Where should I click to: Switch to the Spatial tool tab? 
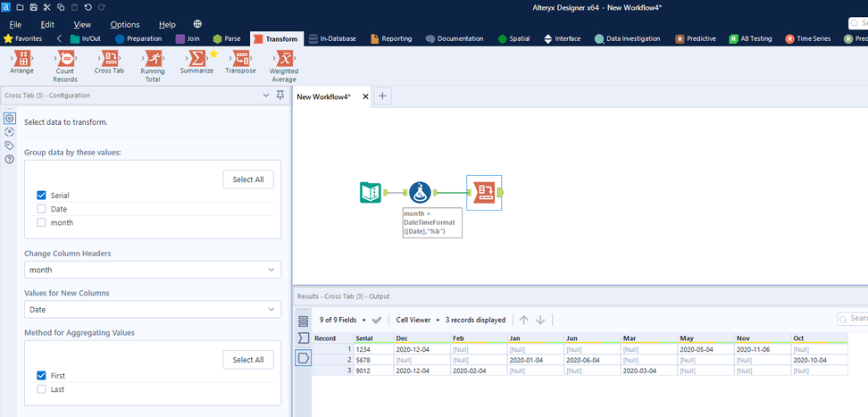click(x=513, y=38)
